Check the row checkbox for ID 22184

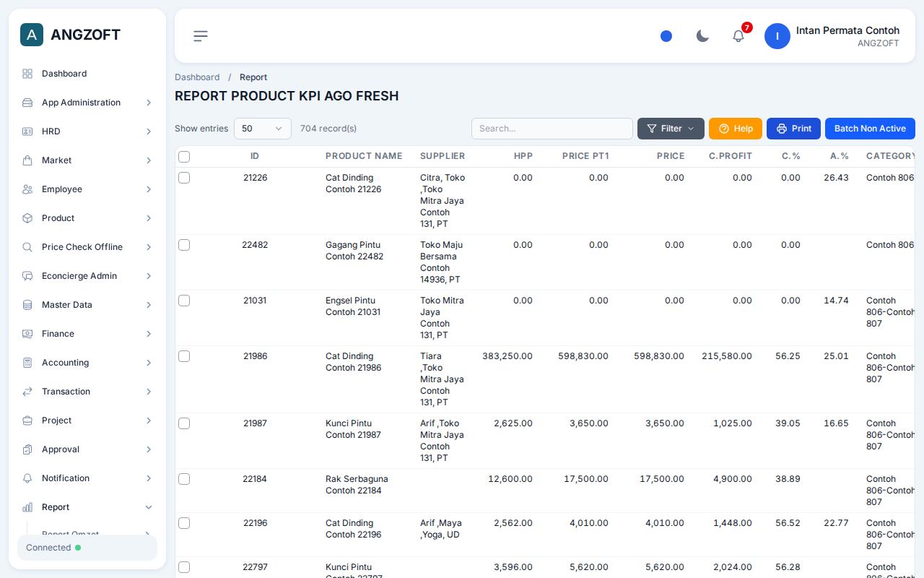pyautogui.click(x=184, y=479)
